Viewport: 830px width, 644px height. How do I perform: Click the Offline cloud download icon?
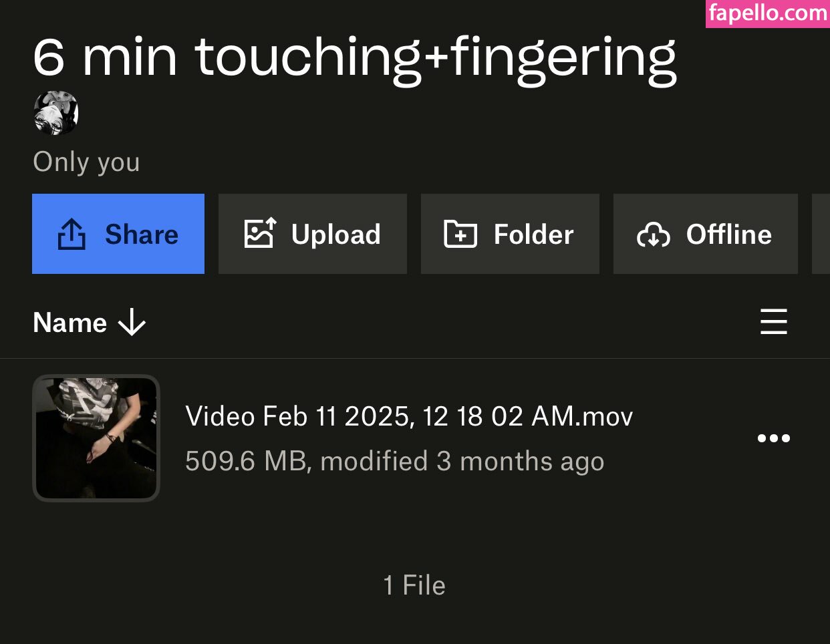(653, 234)
